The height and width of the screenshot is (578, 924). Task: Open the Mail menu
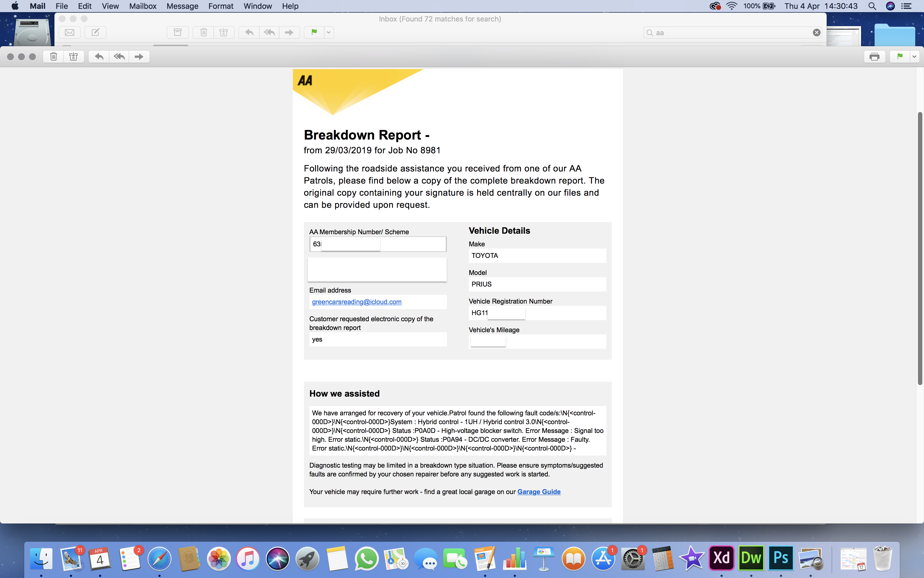click(x=37, y=6)
